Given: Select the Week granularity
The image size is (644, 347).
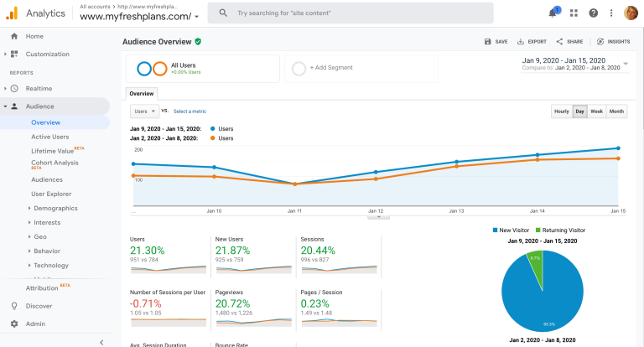Looking at the screenshot, I should click(596, 111).
